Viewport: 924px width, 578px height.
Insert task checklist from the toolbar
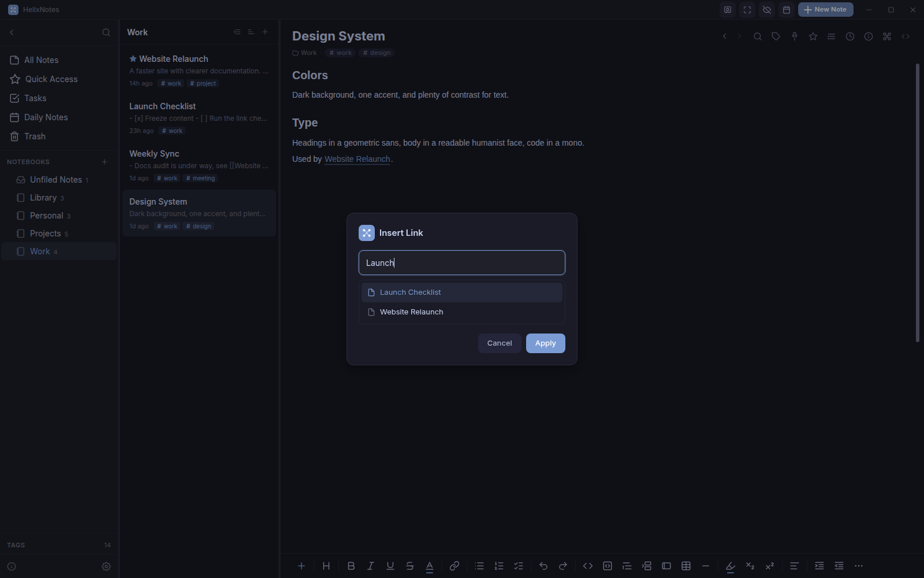519,566
